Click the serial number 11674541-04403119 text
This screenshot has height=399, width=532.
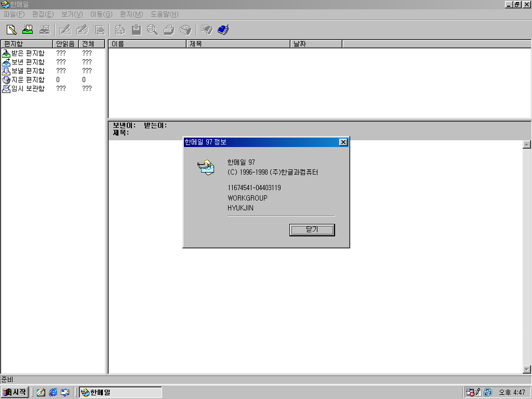coord(254,188)
